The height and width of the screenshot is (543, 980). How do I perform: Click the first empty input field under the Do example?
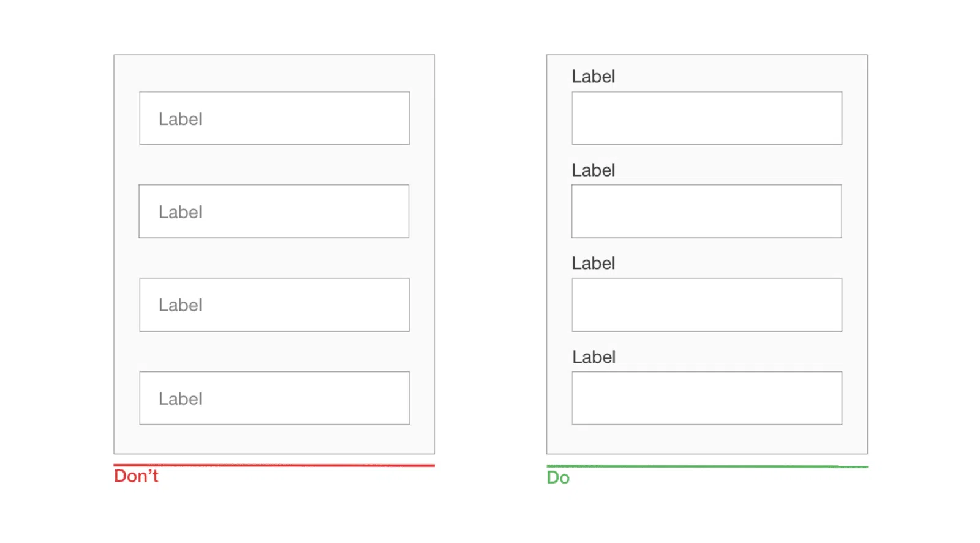pyautogui.click(x=707, y=118)
